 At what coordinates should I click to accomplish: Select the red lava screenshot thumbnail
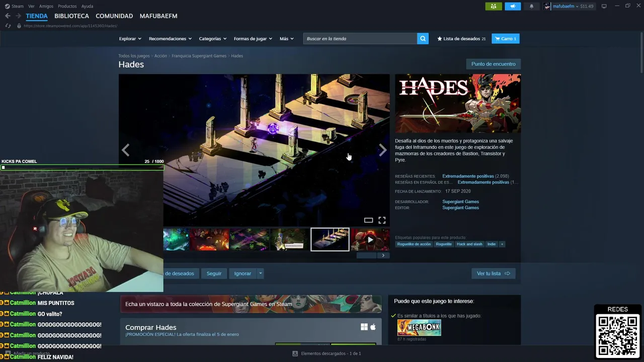point(209,240)
